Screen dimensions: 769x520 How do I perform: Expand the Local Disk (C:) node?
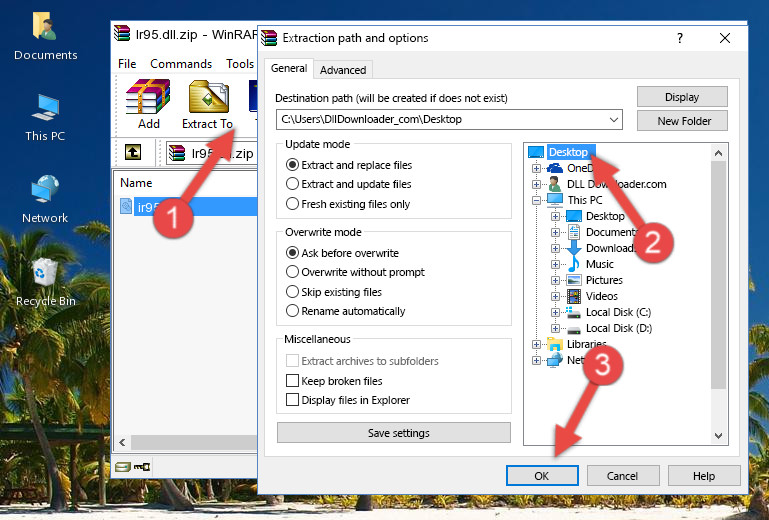[555, 312]
